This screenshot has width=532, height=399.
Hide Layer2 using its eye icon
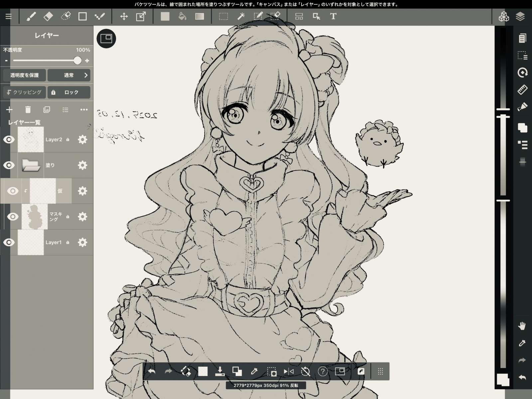coord(9,140)
